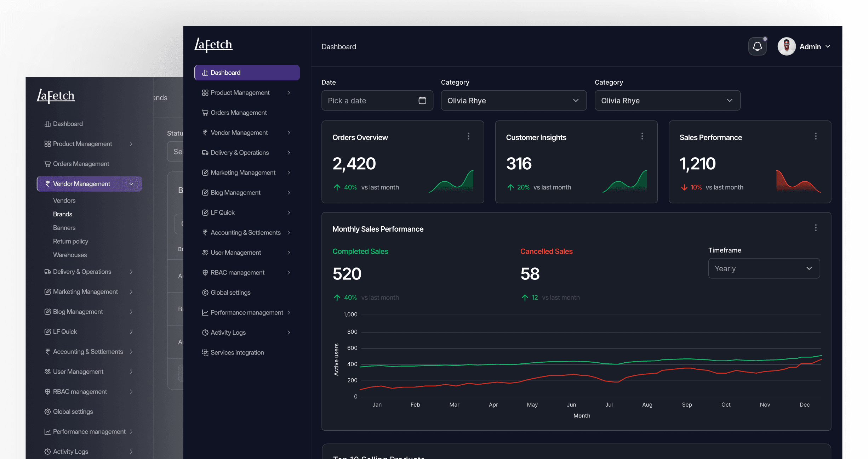Expand the Admin account menu chevron
The image size is (868, 459).
(828, 47)
